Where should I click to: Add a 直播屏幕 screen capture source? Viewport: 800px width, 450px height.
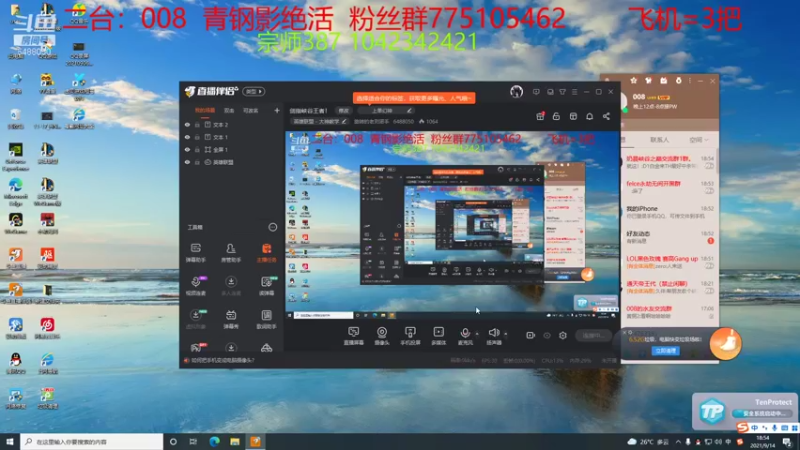pos(353,336)
